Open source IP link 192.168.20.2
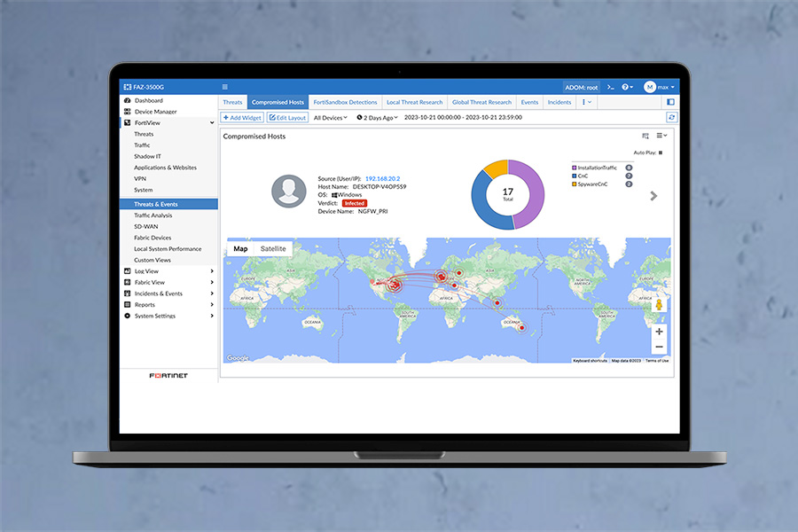Viewport: 798px width, 532px height. (383, 179)
